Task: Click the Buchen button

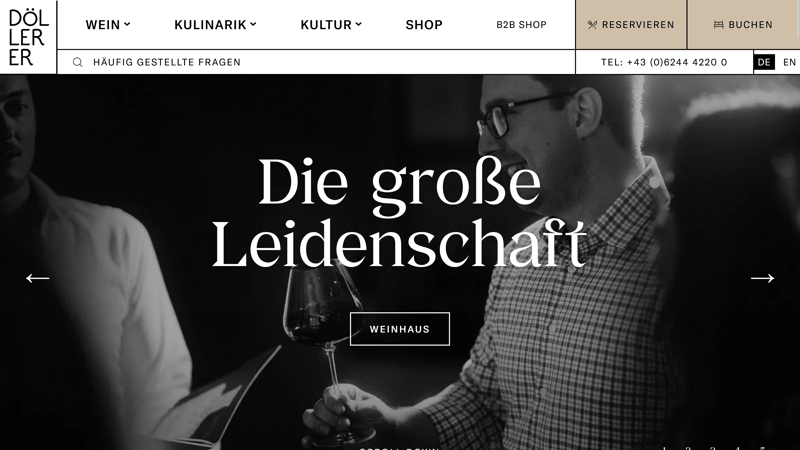Action: click(x=743, y=24)
